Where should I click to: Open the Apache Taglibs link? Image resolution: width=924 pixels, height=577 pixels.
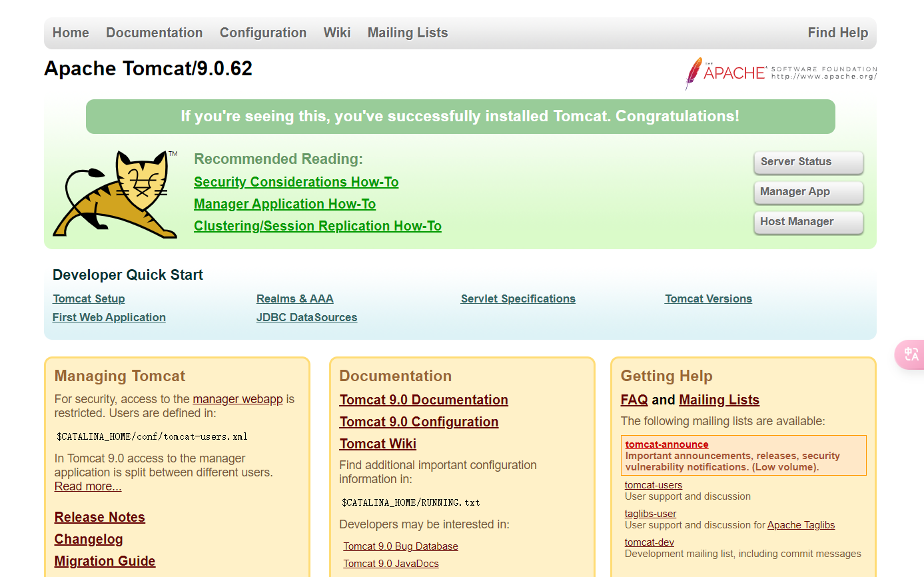[x=801, y=525]
